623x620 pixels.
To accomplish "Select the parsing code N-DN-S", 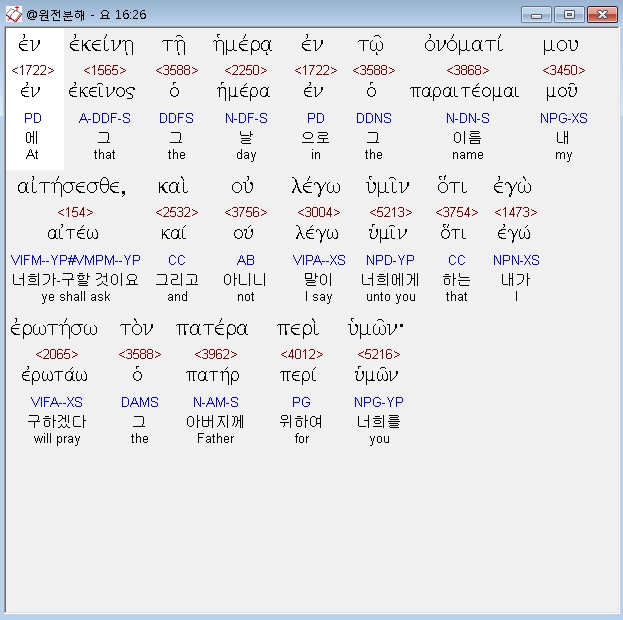I will point(468,118).
